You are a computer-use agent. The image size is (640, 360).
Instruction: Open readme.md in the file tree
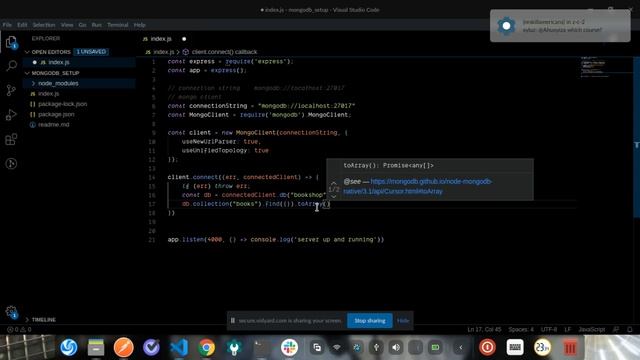[53, 124]
